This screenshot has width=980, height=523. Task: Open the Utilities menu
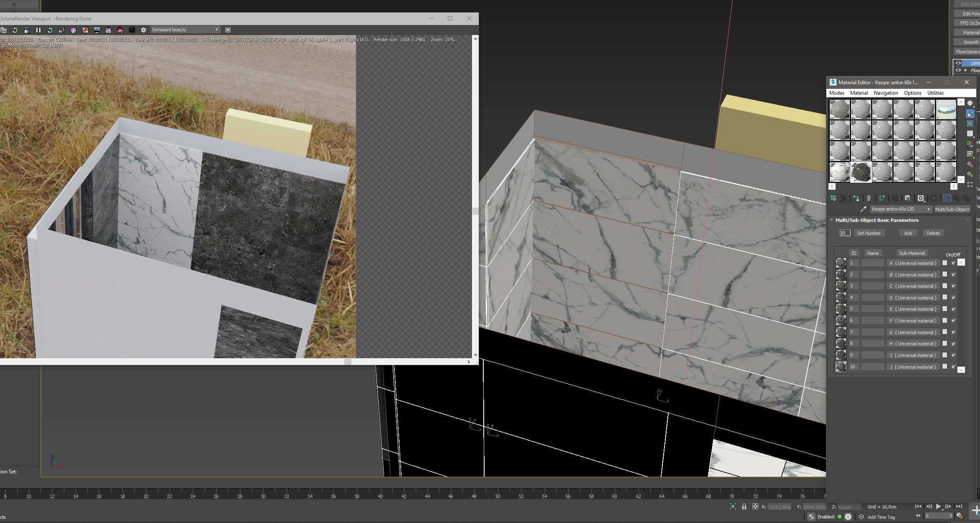pos(935,93)
